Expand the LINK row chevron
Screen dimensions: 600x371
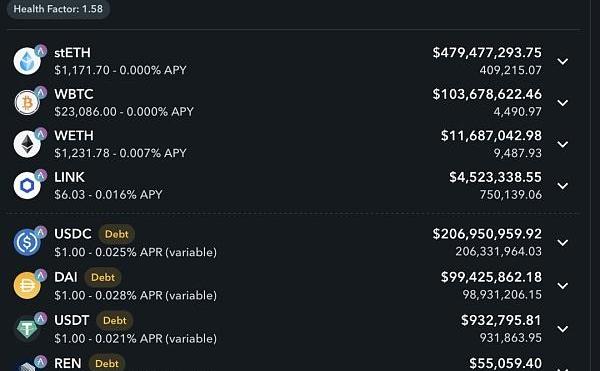click(x=562, y=186)
